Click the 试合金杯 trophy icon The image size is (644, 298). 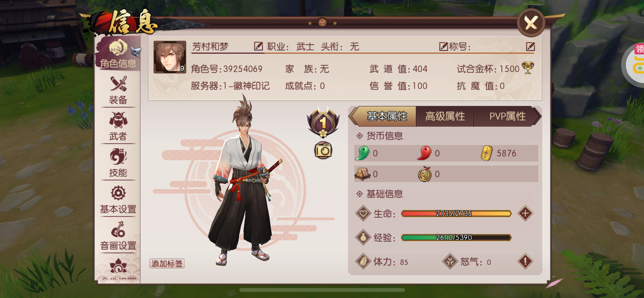pos(528,68)
